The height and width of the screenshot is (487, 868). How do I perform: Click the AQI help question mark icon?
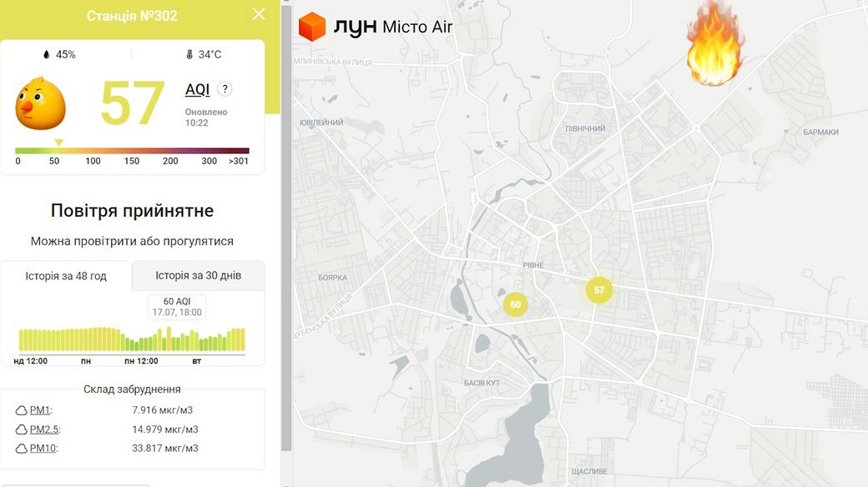coord(225,89)
